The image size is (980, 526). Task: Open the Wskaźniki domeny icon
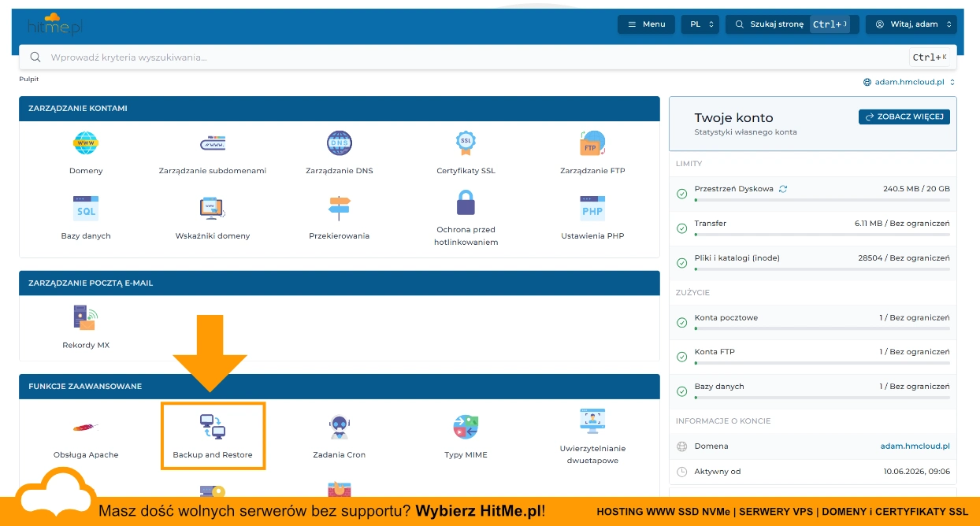[213, 209]
